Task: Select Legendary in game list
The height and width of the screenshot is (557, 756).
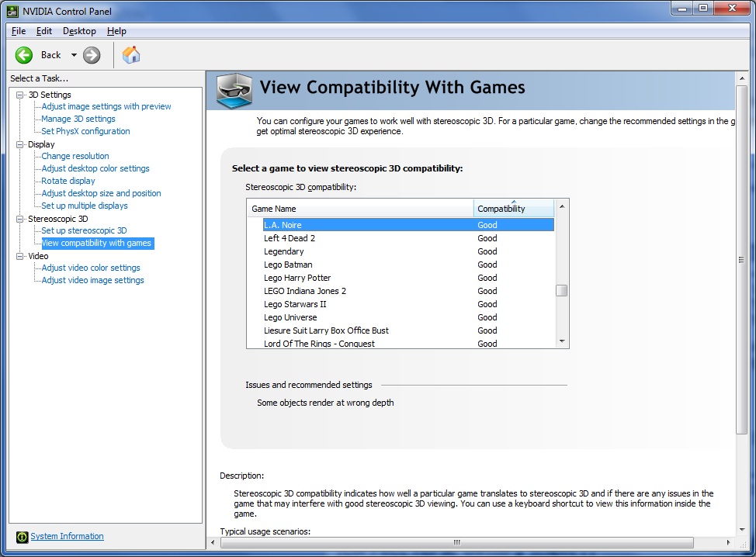Action: 408,251
